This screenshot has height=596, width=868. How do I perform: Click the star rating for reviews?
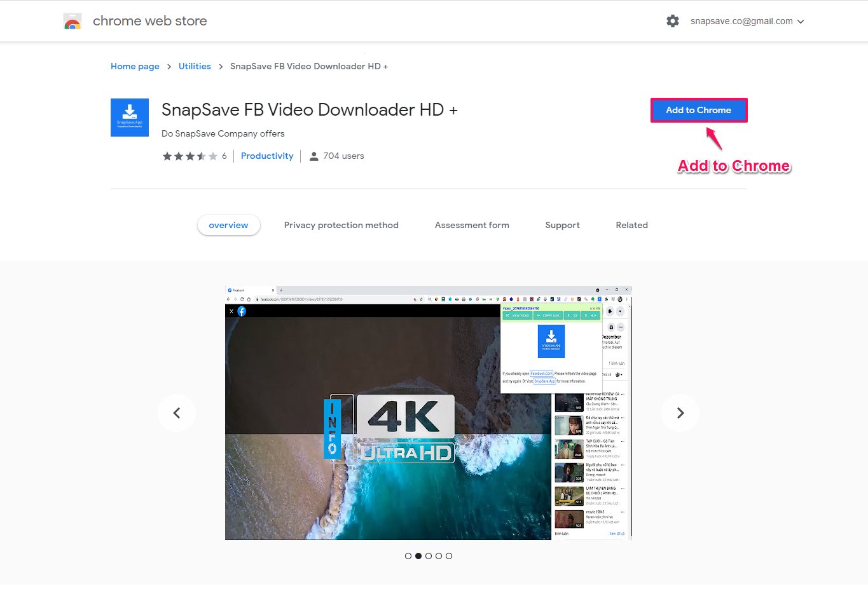pyautogui.click(x=189, y=156)
